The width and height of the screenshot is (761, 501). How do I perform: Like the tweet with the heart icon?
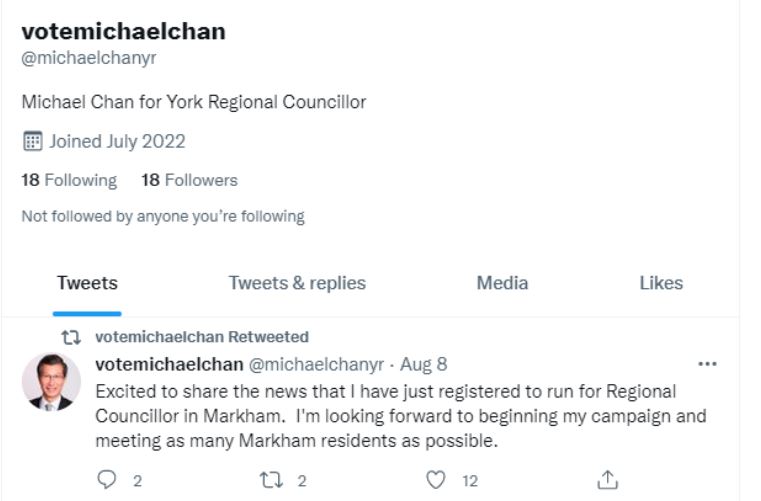click(435, 480)
